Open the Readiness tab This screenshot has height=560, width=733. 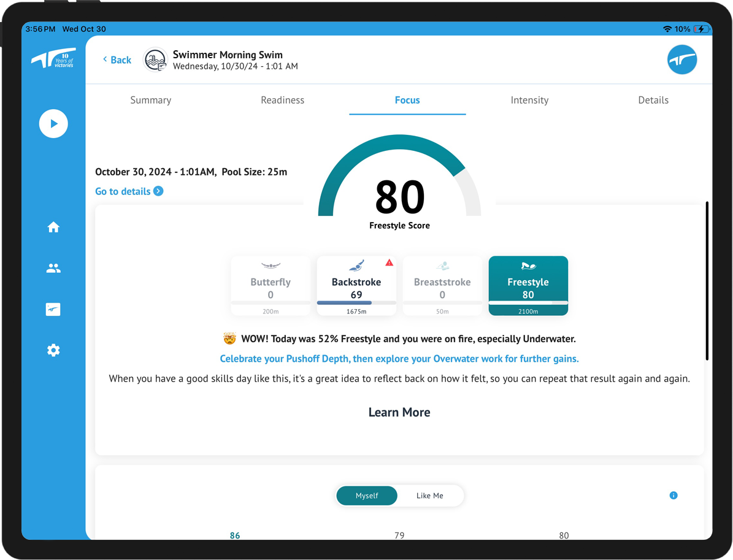tap(282, 100)
